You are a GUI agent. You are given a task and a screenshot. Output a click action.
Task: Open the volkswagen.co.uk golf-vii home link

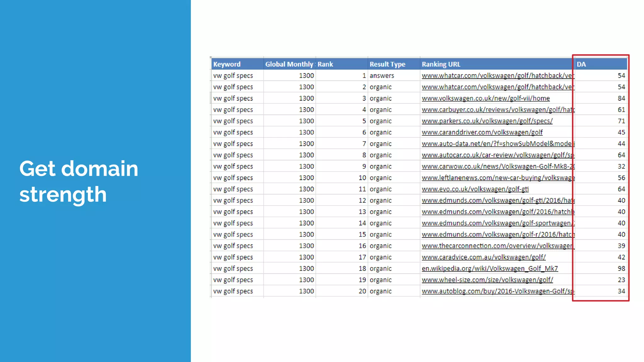(486, 98)
